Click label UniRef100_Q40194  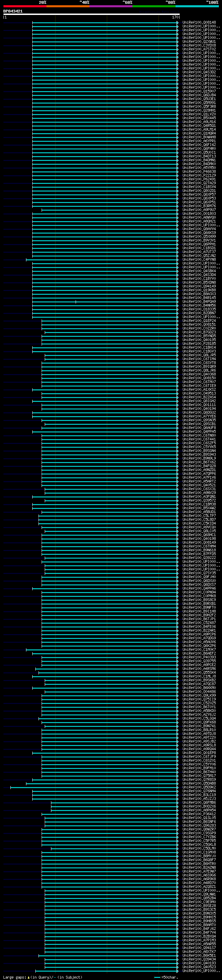199,408
